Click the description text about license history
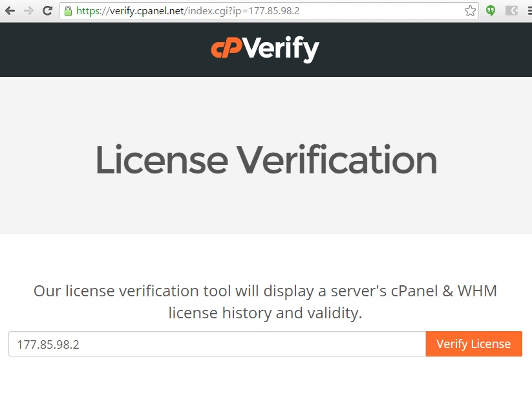This screenshot has height=394, width=532. tap(265, 302)
